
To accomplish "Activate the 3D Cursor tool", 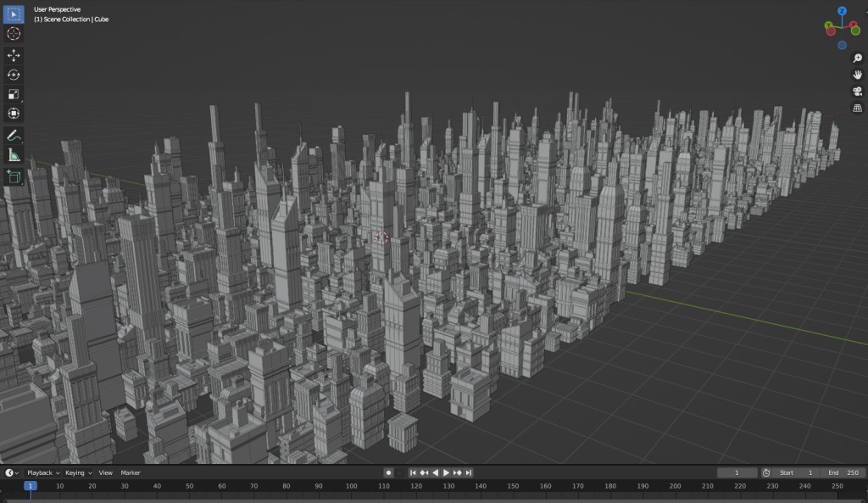I will tap(14, 34).
